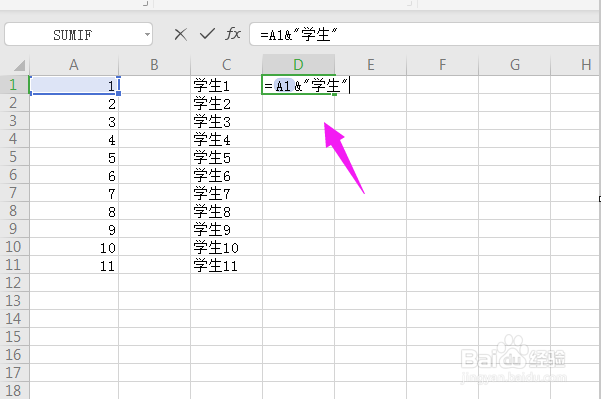Screen dimensions: 601x399
Task: Confirm the formula with the checkmark icon
Action: click(207, 34)
